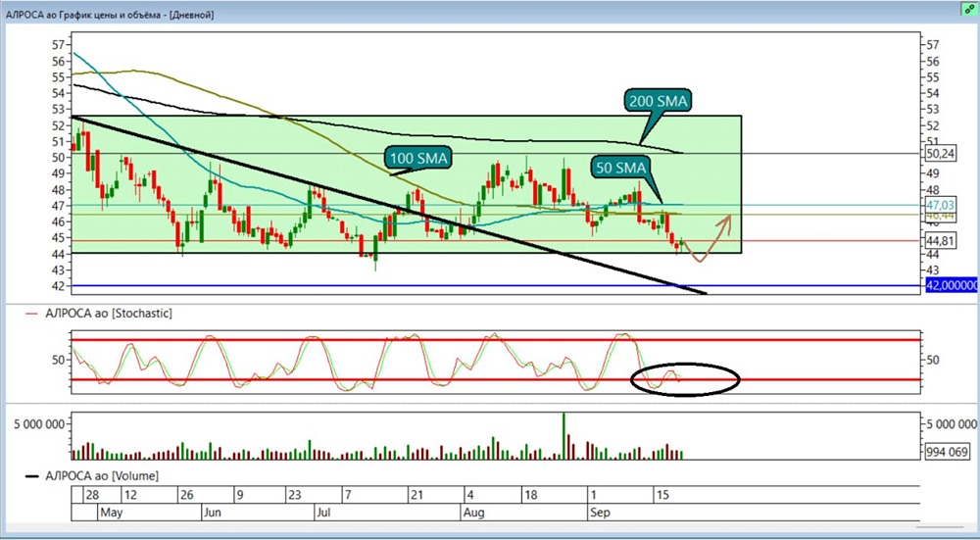This screenshot has width=980, height=540.
Task: Click the 994 069 volume value label
Action: (950, 451)
